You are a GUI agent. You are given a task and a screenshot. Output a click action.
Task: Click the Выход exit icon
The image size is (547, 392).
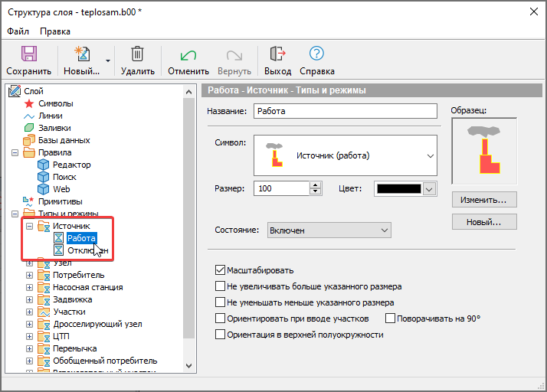tap(277, 54)
